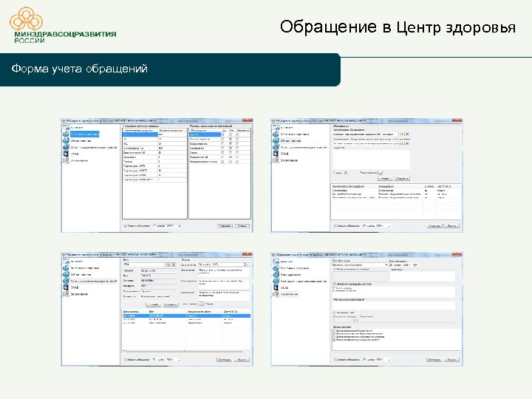532x399 pixels.
Task: Click Отмена button in top-left window
Action: point(242,225)
